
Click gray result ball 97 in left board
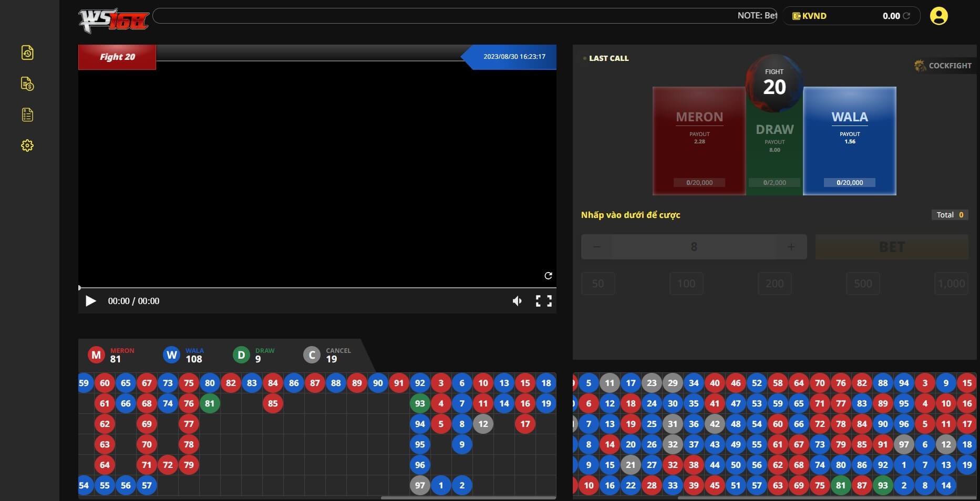420,485
